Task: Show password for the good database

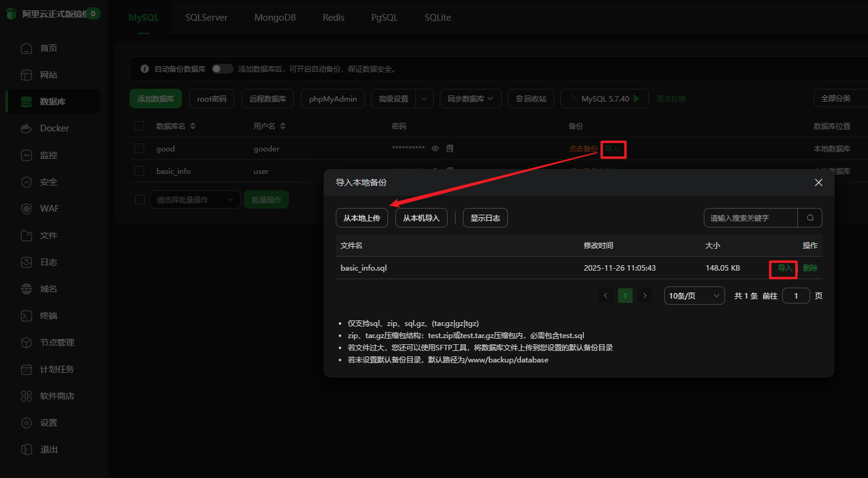Action: tap(435, 148)
